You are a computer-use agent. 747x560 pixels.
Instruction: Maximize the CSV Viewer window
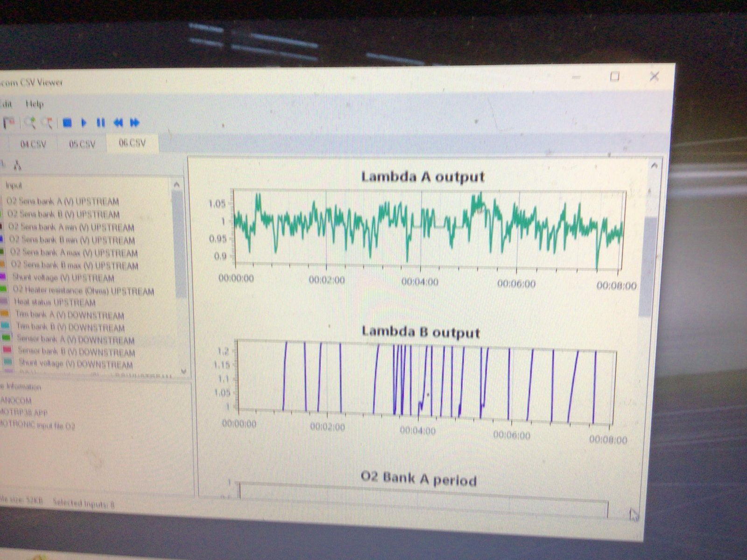pyautogui.click(x=615, y=77)
